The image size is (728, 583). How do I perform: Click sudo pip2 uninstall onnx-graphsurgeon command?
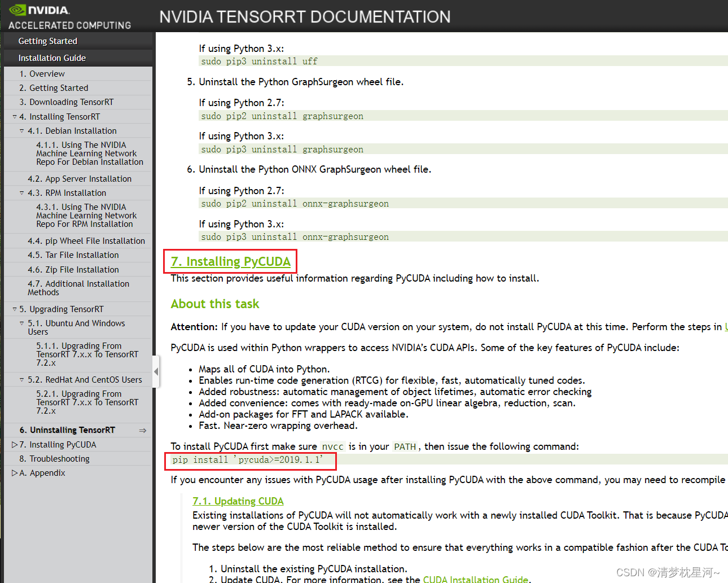click(295, 204)
